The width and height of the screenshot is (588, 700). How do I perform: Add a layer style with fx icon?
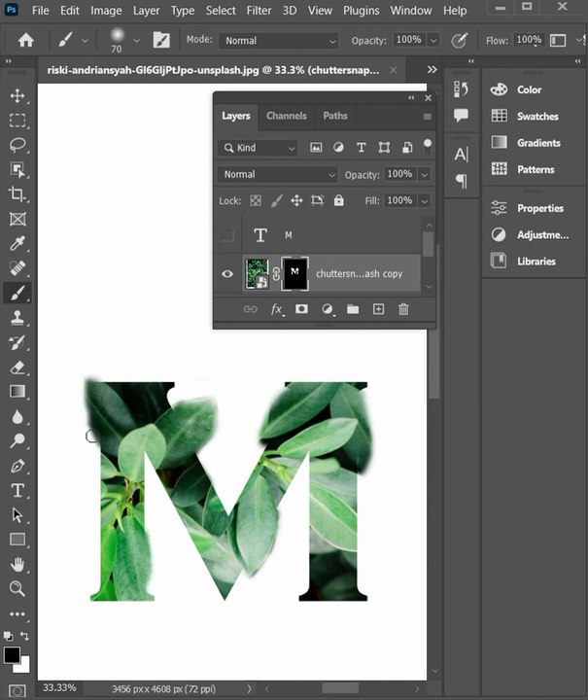276,309
